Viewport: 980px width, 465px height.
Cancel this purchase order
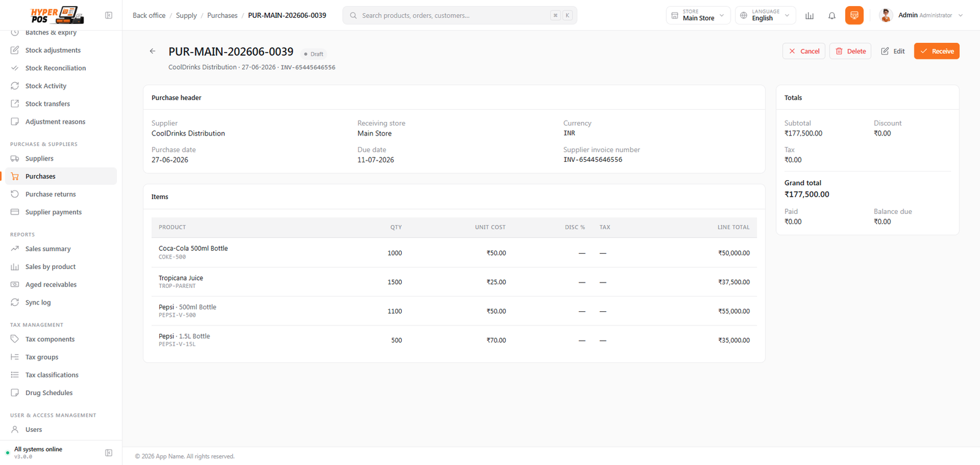pos(804,51)
